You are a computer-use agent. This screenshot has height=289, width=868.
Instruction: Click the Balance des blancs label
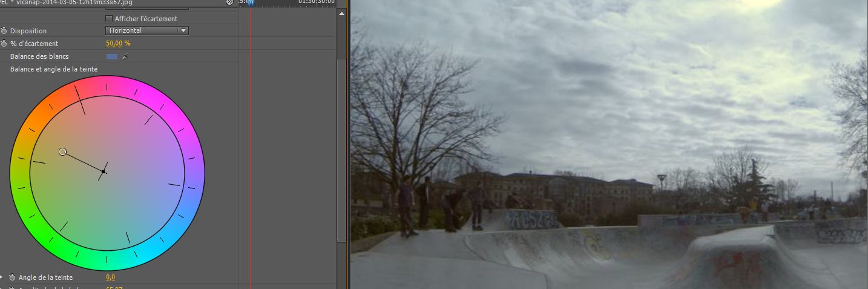tap(39, 56)
